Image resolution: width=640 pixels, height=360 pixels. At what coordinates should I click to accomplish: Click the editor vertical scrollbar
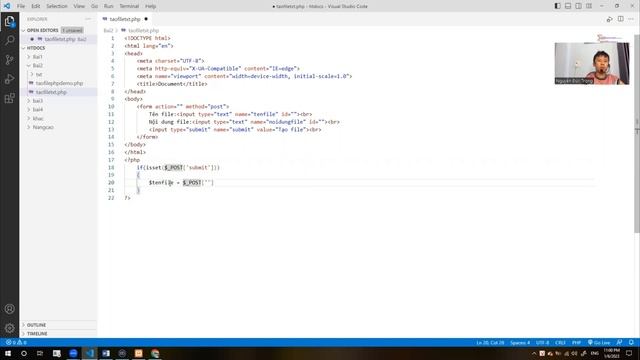coord(637,135)
